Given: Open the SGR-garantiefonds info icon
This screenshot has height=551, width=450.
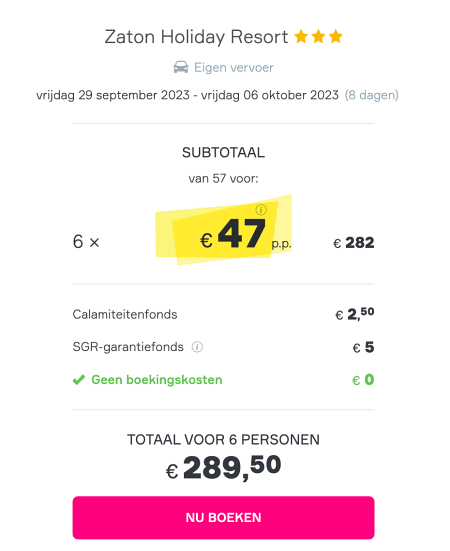Looking at the screenshot, I should coord(197,347).
